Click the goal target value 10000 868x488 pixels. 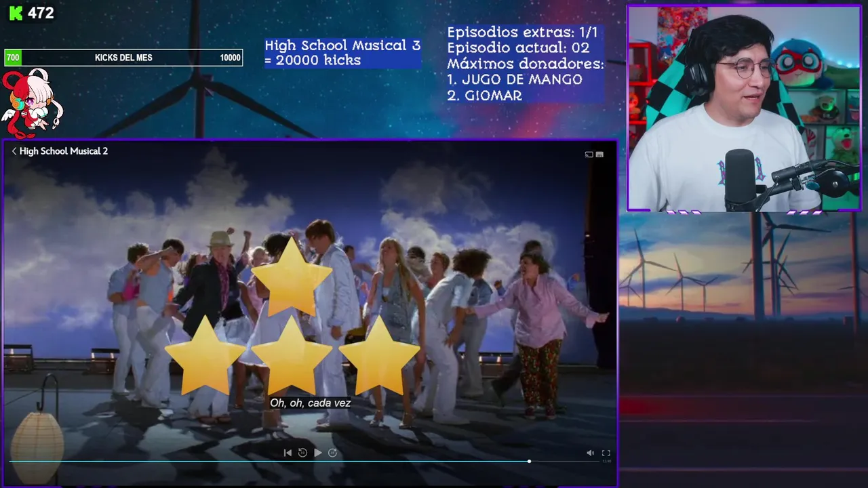click(230, 58)
